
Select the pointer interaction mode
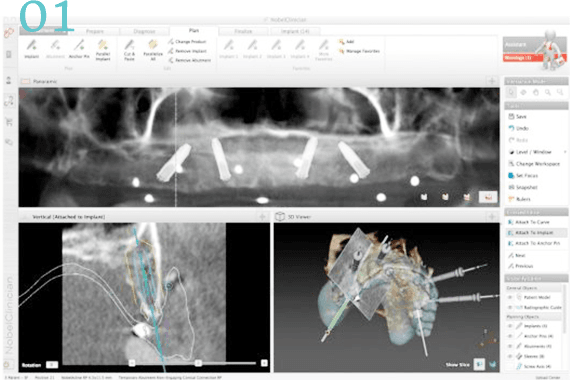511,92
